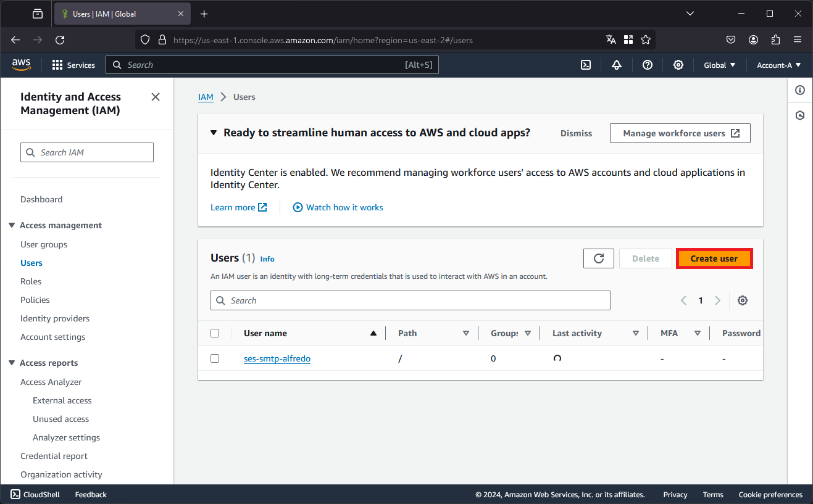Image resolution: width=813 pixels, height=504 pixels.
Task: Open table preferences gear icon
Action: 743,300
